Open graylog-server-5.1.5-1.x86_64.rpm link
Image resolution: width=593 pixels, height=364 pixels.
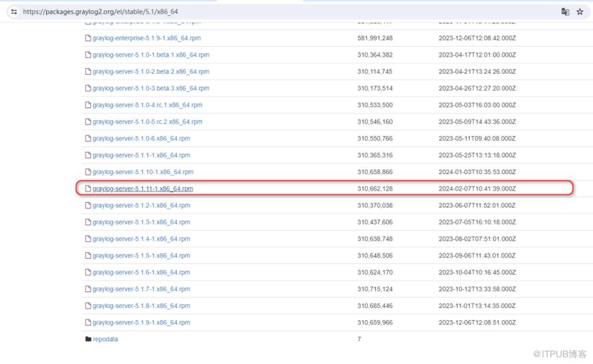(141, 255)
